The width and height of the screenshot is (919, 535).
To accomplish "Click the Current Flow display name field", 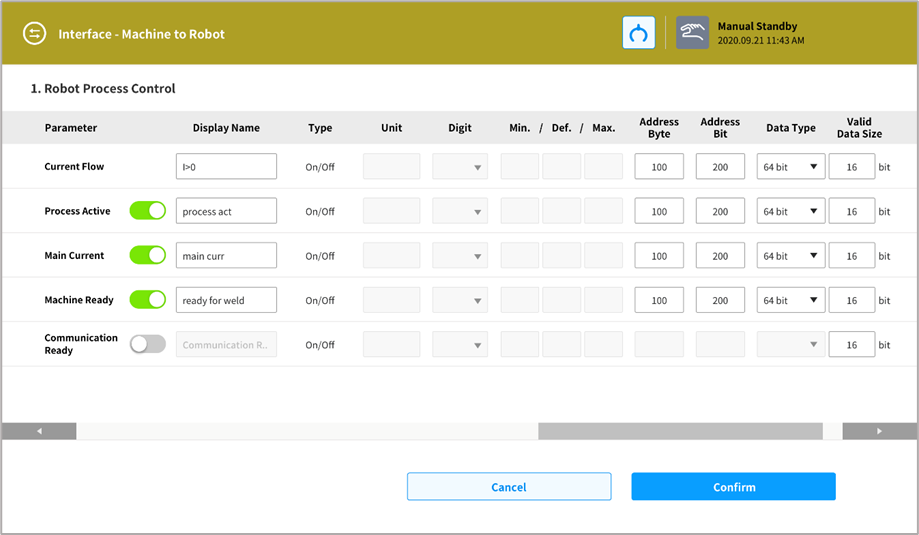I will point(226,167).
